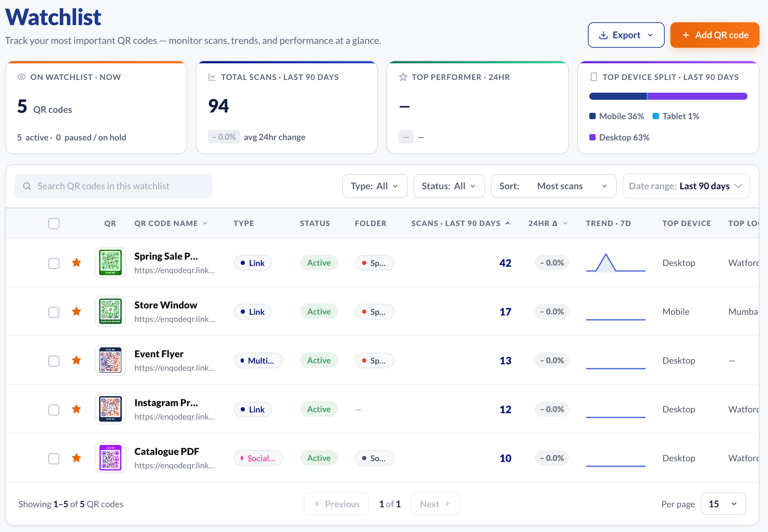The width and height of the screenshot is (768, 532).
Task: Sort by QR Code Name column
Action: pos(171,223)
